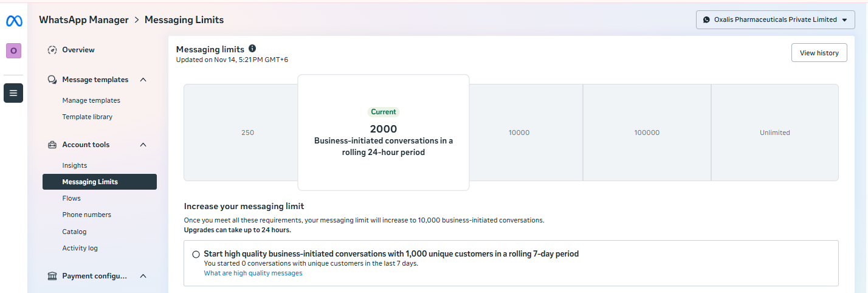
Task: Open the Overview page
Action: tap(78, 50)
